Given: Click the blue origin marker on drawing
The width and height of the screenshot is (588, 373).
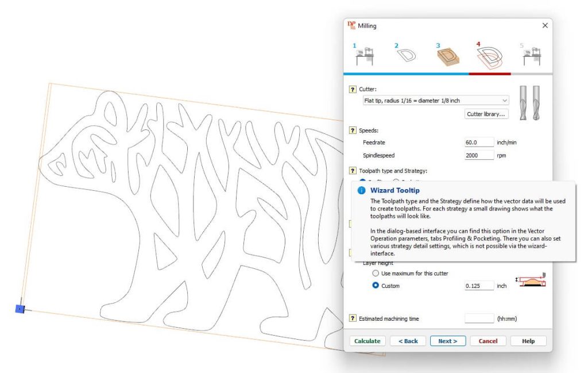Looking at the screenshot, I should [x=20, y=309].
